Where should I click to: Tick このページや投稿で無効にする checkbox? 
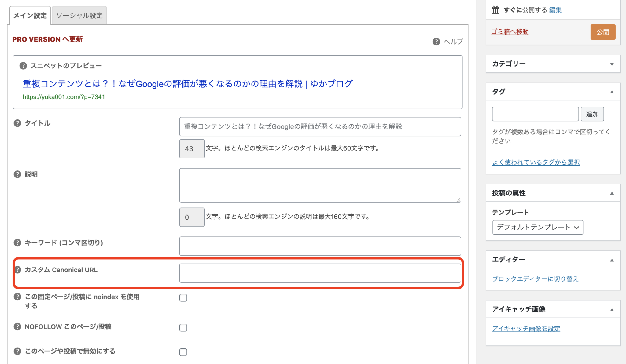tap(183, 352)
